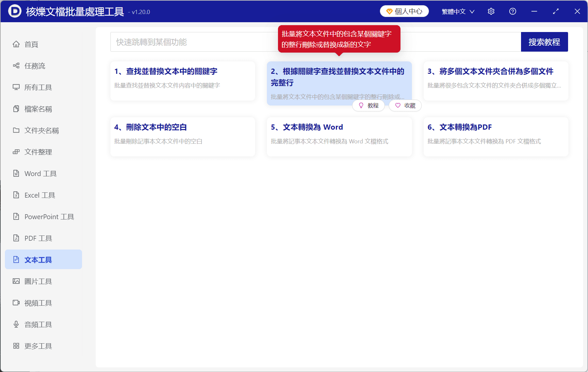Open the settings gear icon
The width and height of the screenshot is (588, 372).
click(x=491, y=11)
